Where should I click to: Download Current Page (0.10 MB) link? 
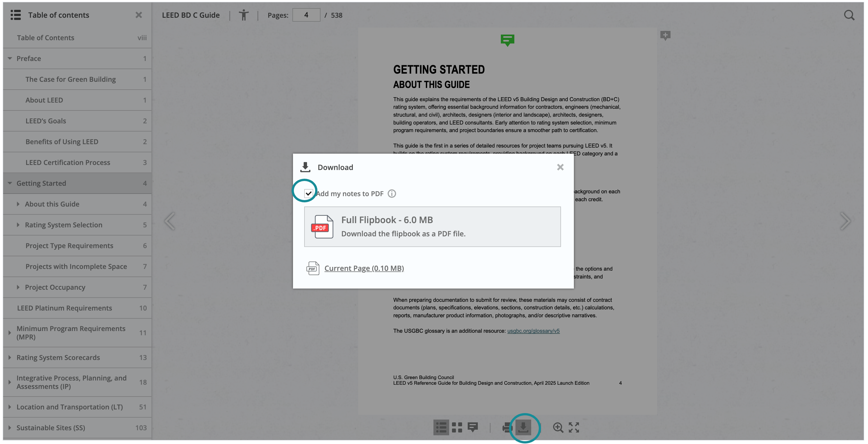[x=364, y=268]
